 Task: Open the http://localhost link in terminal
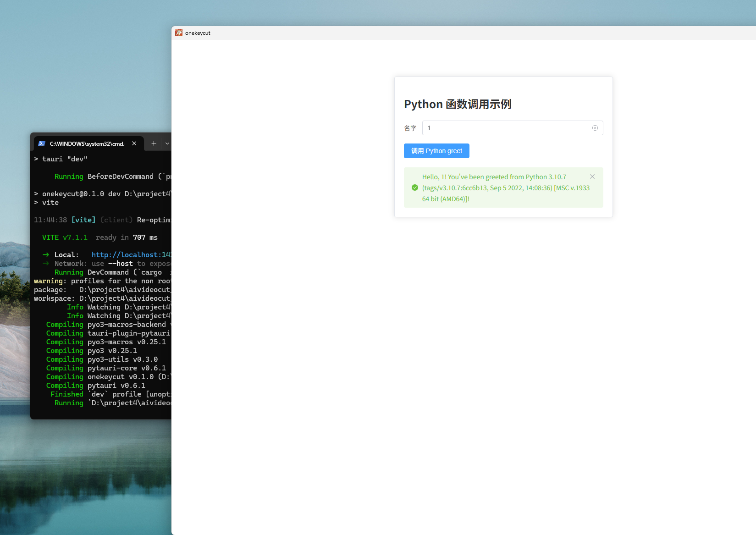(131, 255)
